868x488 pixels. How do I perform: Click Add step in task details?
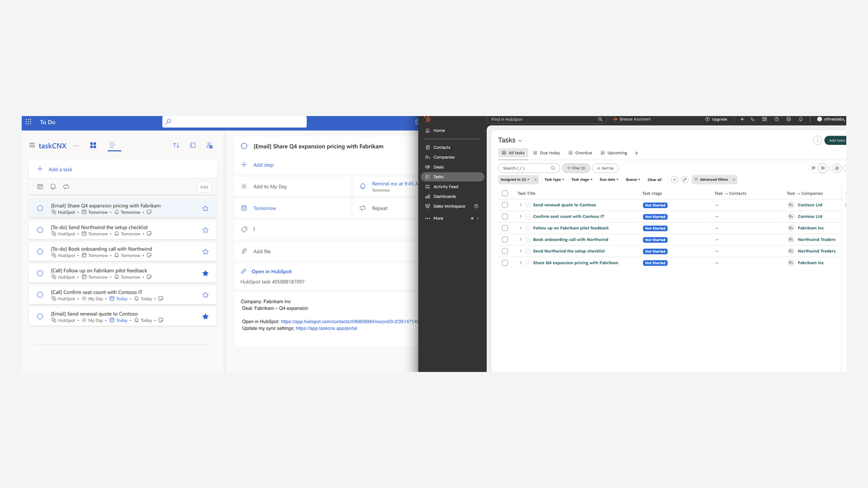[264, 165]
